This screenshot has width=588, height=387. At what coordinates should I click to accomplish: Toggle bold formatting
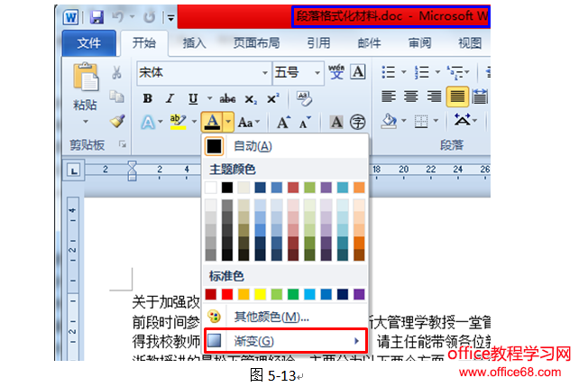click(x=148, y=98)
